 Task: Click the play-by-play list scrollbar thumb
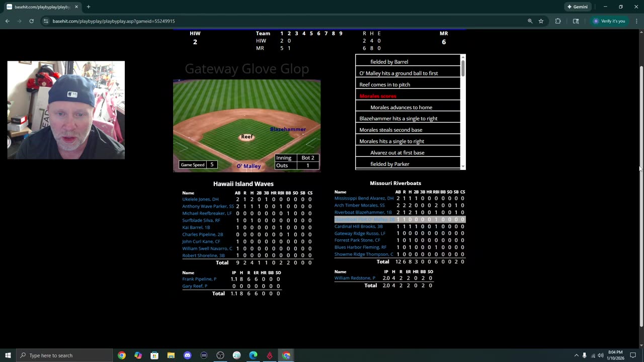coord(463,67)
